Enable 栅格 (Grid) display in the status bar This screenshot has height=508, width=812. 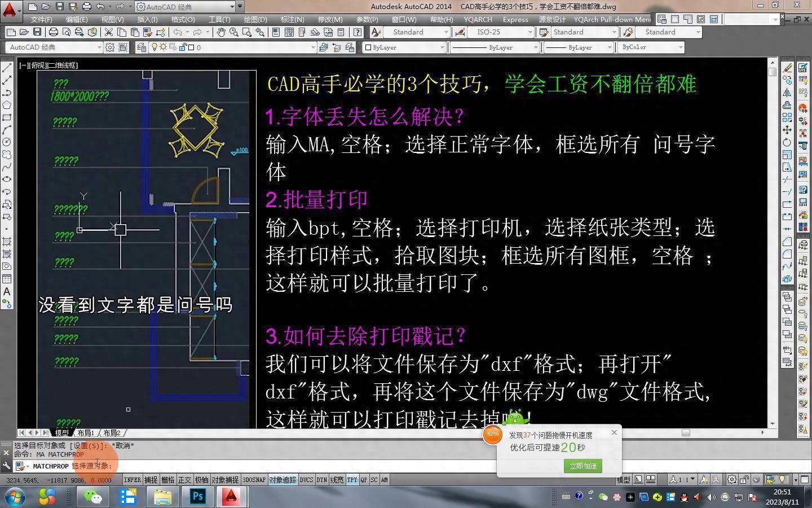pyautogui.click(x=167, y=479)
